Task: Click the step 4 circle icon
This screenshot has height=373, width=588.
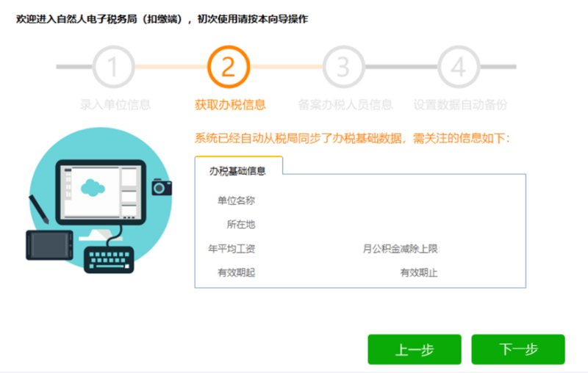Action: (459, 68)
